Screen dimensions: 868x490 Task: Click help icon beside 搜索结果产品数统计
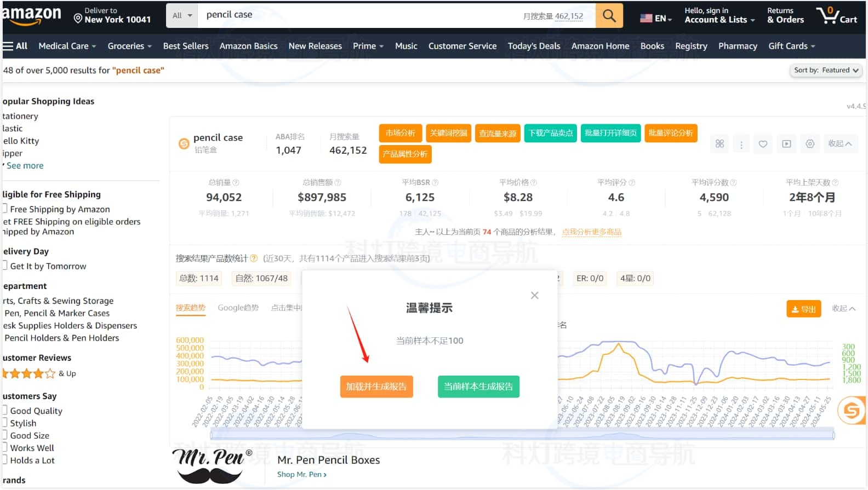[254, 258]
